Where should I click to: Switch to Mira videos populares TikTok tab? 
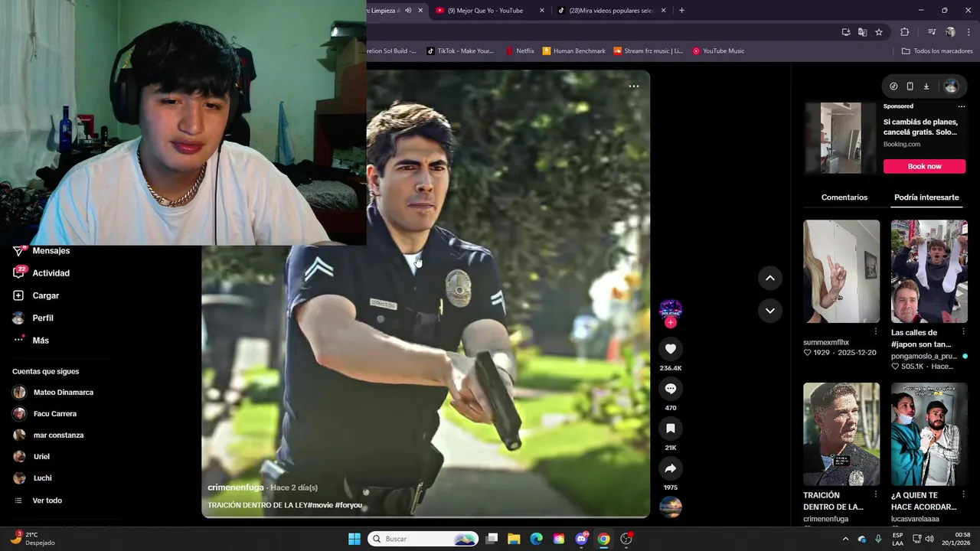click(x=611, y=11)
